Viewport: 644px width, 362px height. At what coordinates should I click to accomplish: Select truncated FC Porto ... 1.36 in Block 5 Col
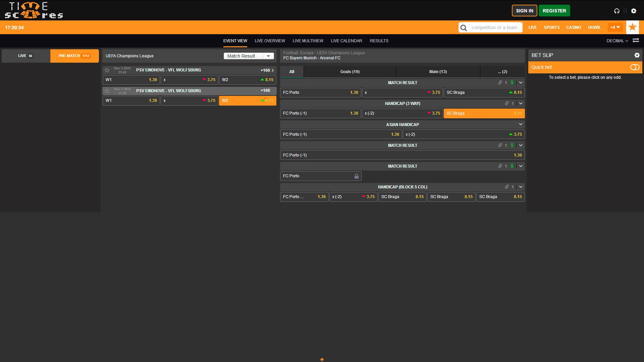[x=304, y=197]
